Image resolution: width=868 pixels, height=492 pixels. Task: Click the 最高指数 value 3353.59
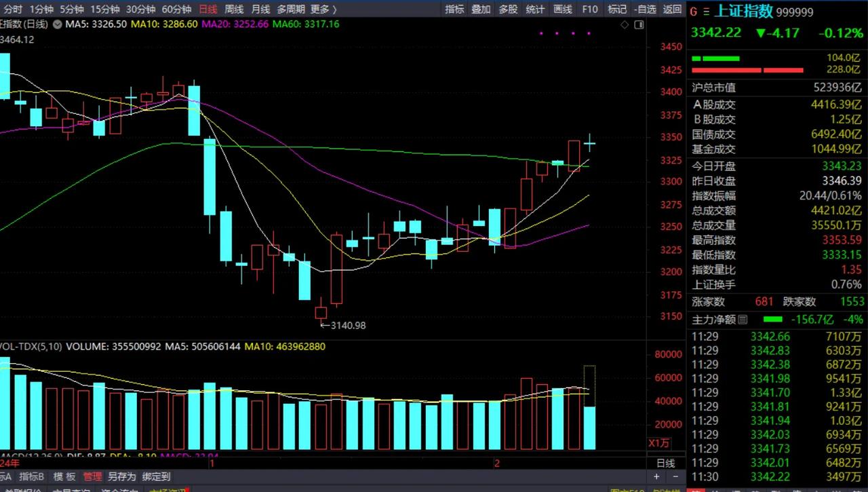pyautogui.click(x=842, y=240)
